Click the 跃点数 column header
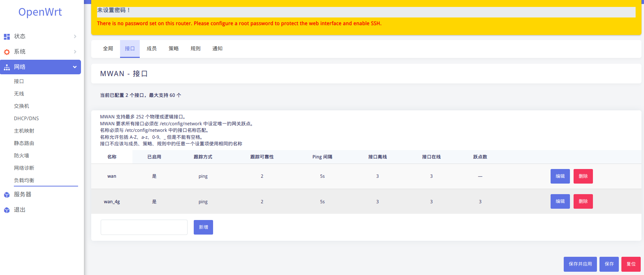This screenshot has width=644, height=275. tap(480, 157)
